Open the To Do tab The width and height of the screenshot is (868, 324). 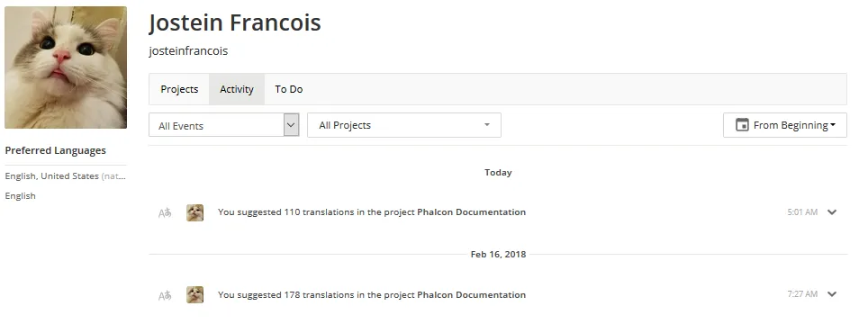[289, 89]
